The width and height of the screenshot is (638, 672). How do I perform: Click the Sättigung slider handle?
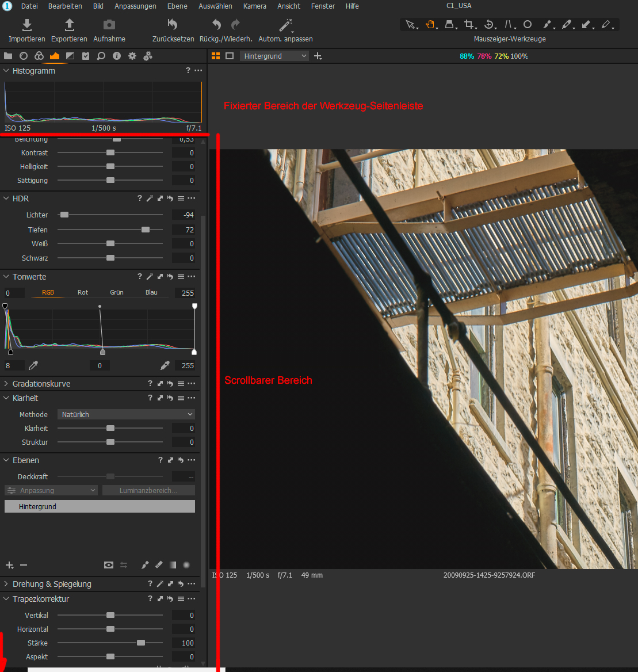pyautogui.click(x=110, y=181)
